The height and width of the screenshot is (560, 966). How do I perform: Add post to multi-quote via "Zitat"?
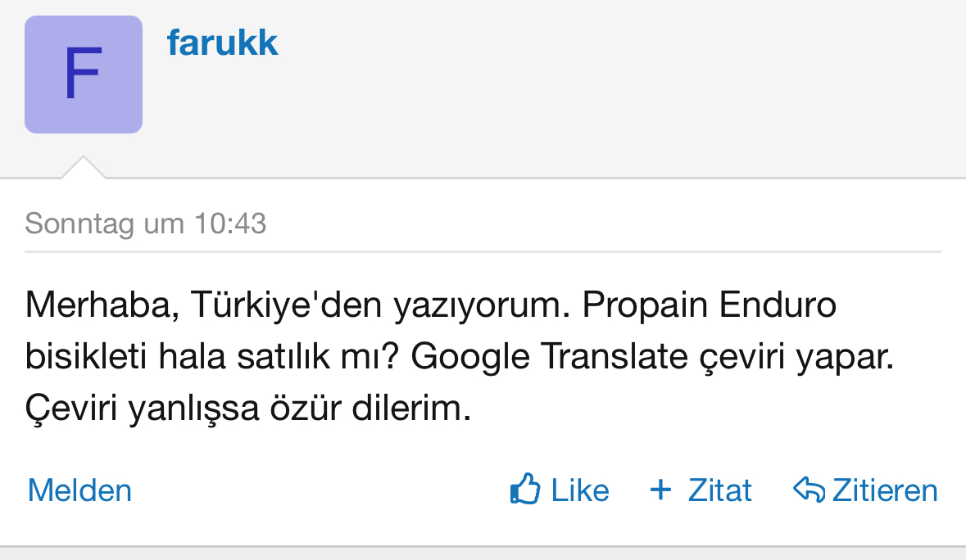tap(719, 490)
